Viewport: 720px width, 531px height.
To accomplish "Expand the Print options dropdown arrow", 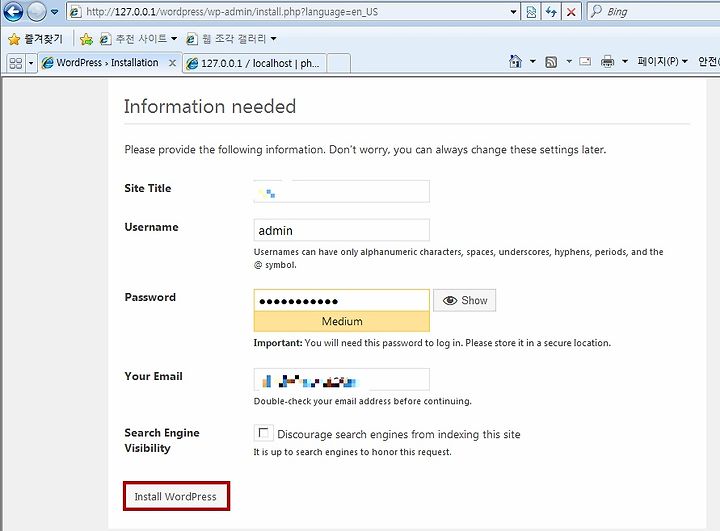I will pos(624,61).
